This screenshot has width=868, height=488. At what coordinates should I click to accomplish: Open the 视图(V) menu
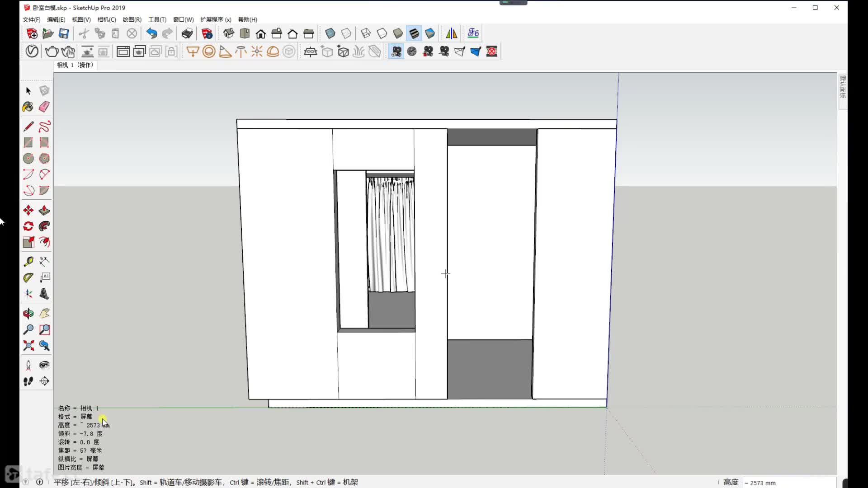81,20
